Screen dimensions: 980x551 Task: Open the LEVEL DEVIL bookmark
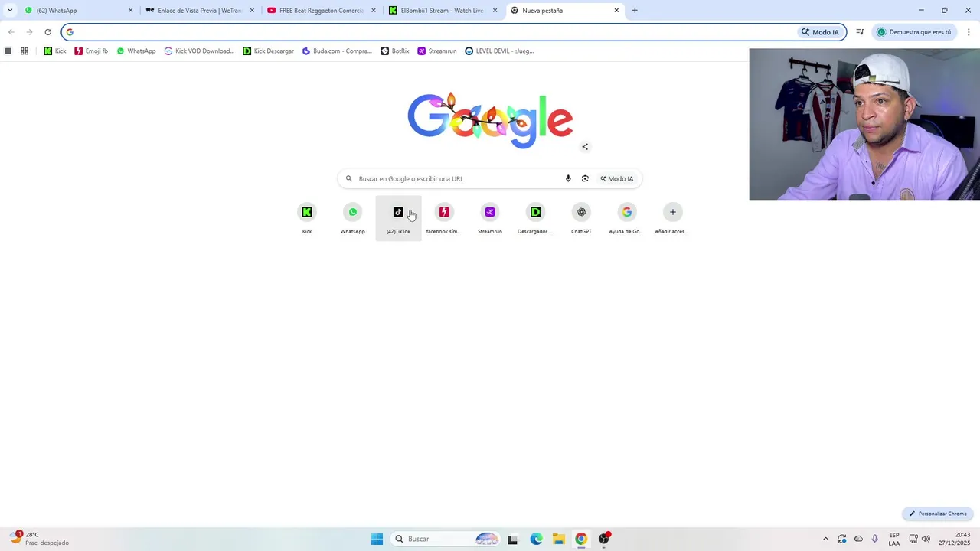tap(499, 51)
